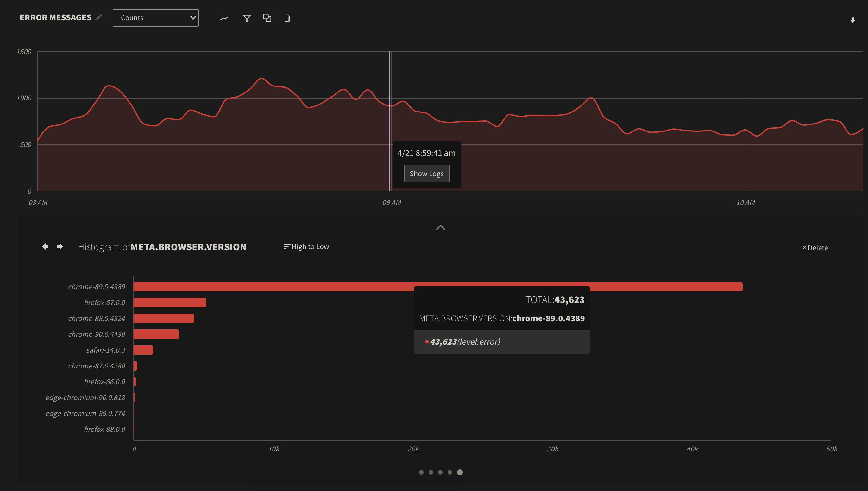Viewport: 868px width, 491px height.
Task: Click the line chart type icon
Action: pyautogui.click(x=224, y=18)
